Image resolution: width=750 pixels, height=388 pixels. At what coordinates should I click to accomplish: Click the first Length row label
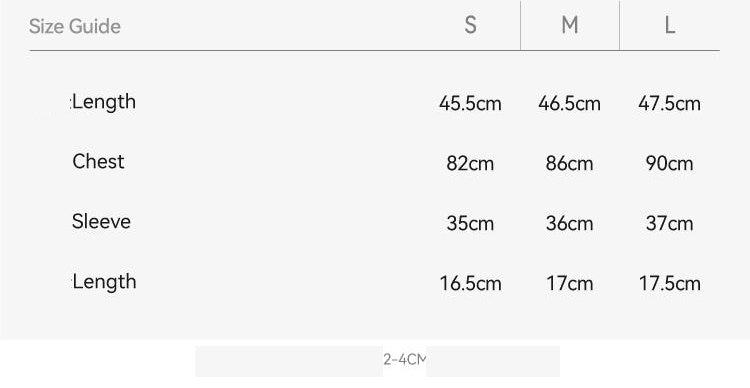click(x=103, y=102)
